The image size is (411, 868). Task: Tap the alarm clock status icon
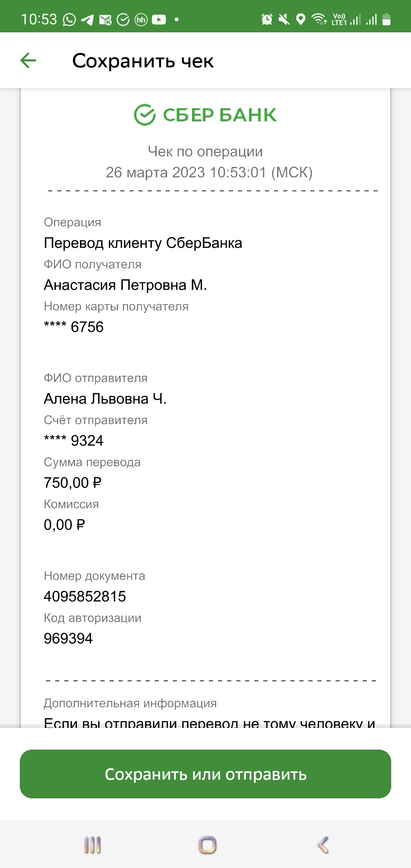pyautogui.click(x=267, y=19)
